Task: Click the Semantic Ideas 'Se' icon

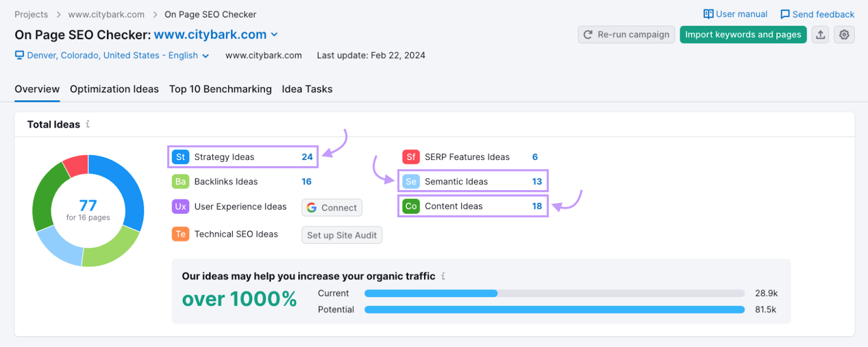Action: pos(411,182)
